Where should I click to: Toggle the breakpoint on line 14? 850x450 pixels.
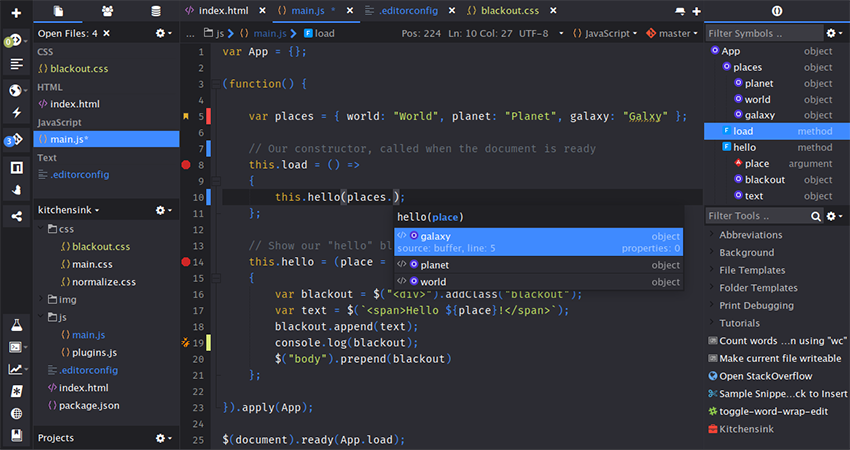(x=186, y=262)
